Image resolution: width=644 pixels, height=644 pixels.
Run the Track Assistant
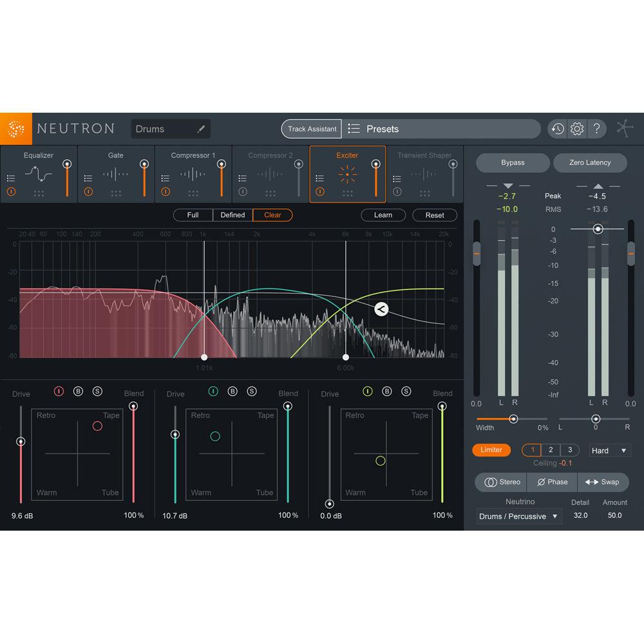pyautogui.click(x=311, y=129)
